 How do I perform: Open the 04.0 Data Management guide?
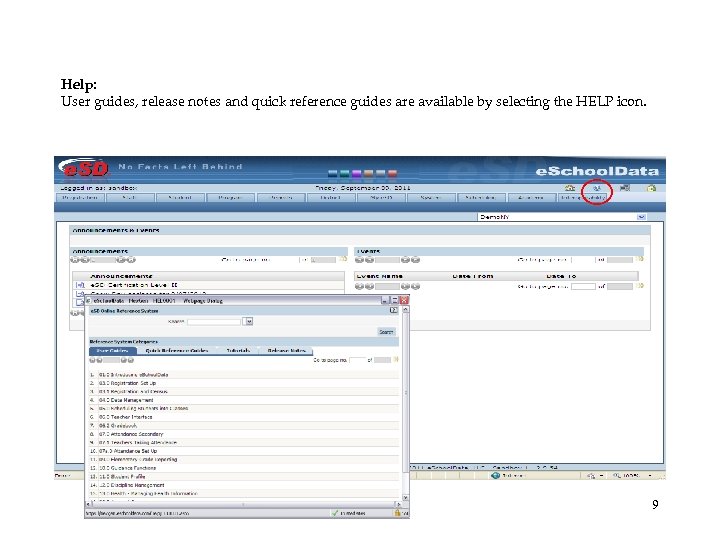126,400
